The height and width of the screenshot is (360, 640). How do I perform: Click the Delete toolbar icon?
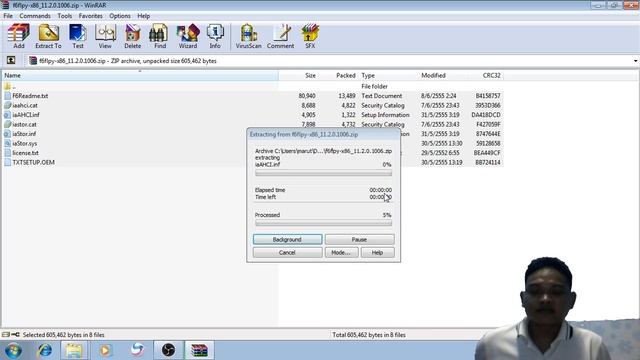(x=133, y=36)
